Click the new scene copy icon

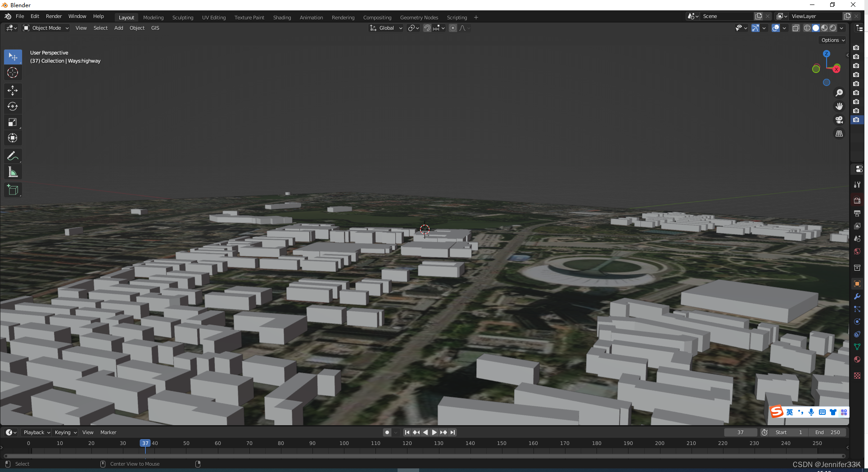coord(759,16)
